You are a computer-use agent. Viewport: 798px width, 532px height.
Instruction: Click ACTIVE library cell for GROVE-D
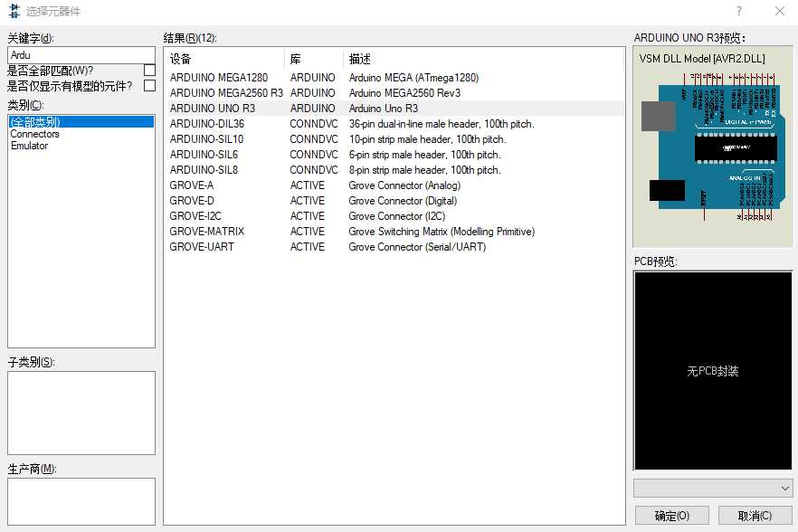[x=308, y=201]
